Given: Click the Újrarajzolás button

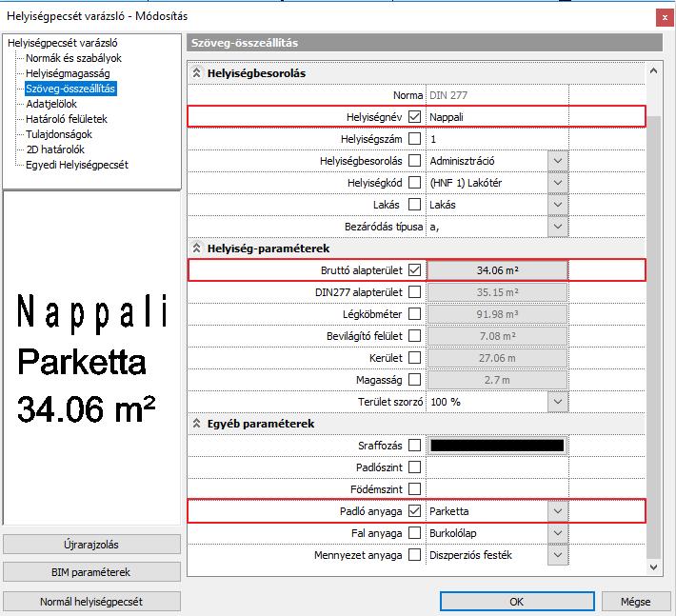Looking at the screenshot, I should tap(91, 544).
